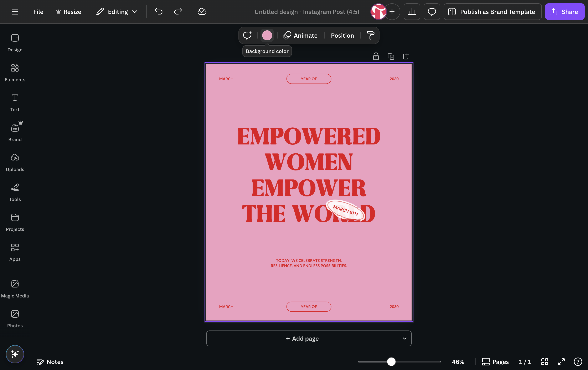Open the Projects panel
This screenshot has height=370, width=588.
(x=15, y=222)
